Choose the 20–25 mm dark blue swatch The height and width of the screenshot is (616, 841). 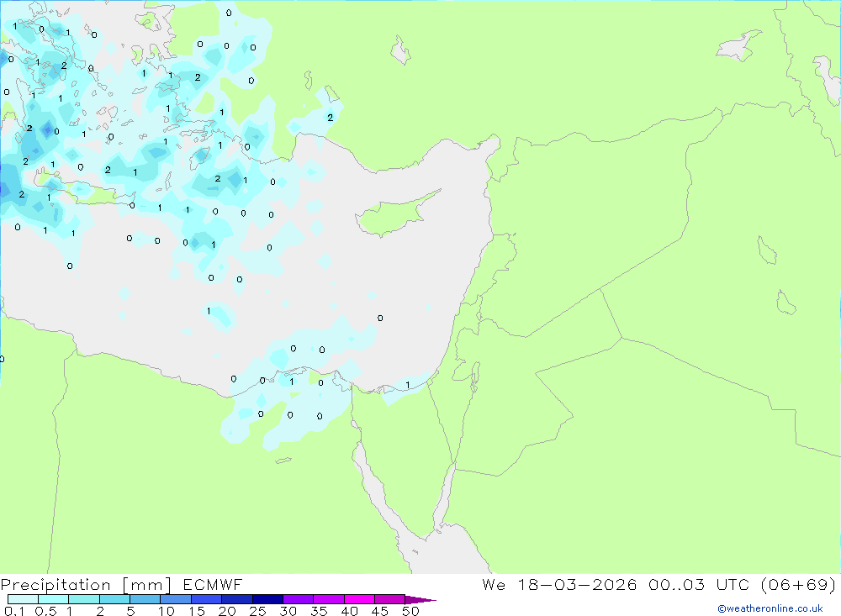[237, 599]
